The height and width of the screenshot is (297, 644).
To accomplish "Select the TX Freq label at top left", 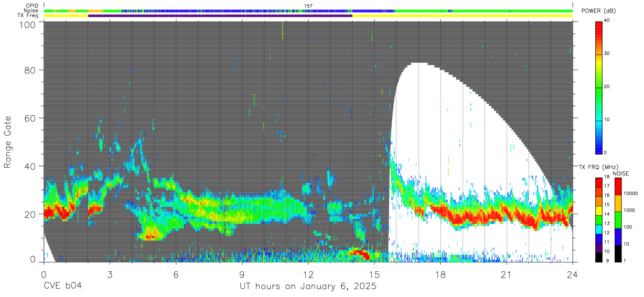I will click(29, 16).
